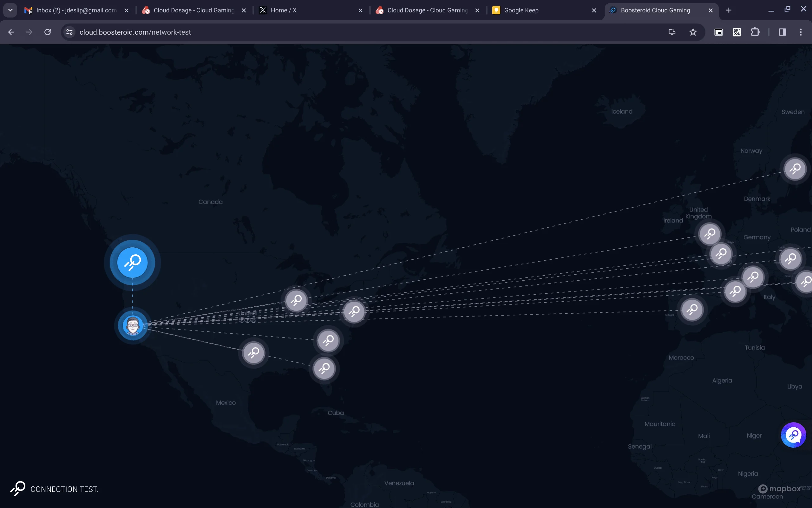Select the Boosteroid Cloud Gaming tab

(x=661, y=10)
